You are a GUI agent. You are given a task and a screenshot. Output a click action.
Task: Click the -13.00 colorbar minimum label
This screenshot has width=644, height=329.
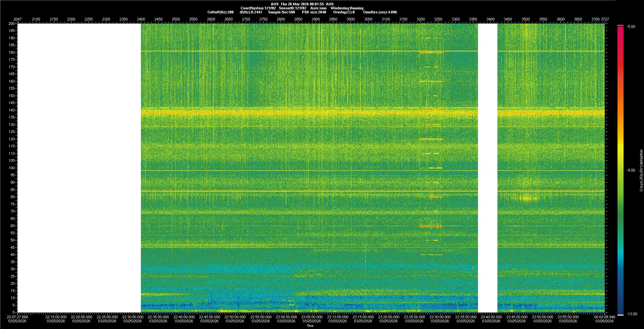pyautogui.click(x=632, y=314)
